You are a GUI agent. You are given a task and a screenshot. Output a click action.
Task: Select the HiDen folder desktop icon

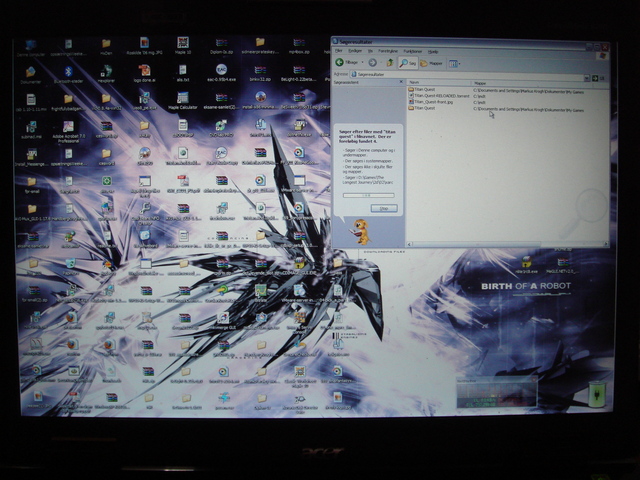106,47
